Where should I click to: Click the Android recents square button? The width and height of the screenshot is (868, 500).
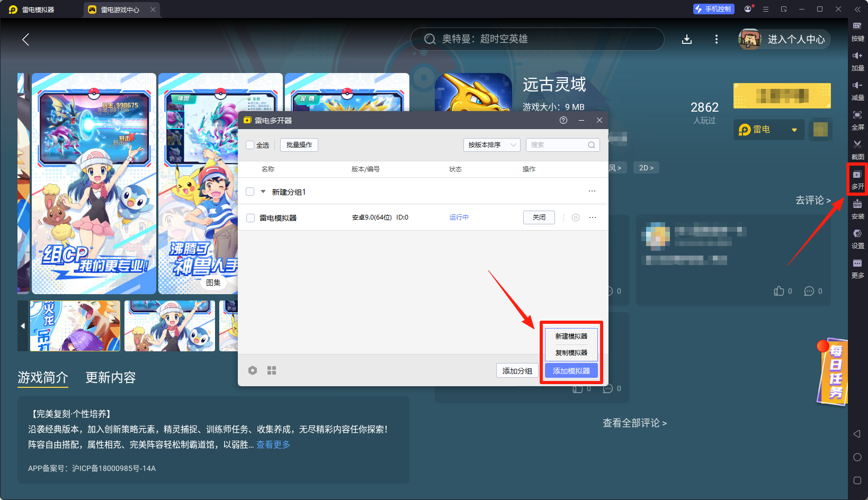[x=857, y=480]
